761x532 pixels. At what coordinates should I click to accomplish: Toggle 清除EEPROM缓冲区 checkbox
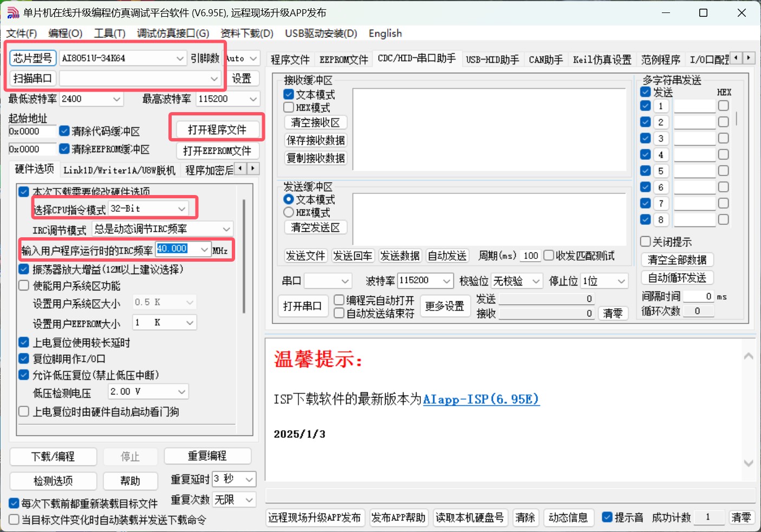click(64, 148)
